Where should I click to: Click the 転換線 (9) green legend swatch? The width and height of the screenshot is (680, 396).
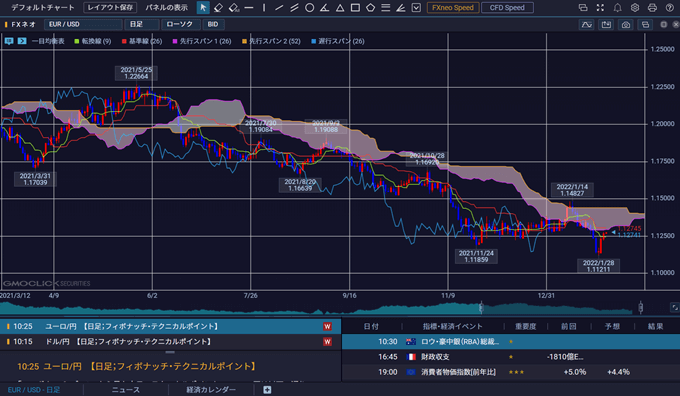click(77, 41)
